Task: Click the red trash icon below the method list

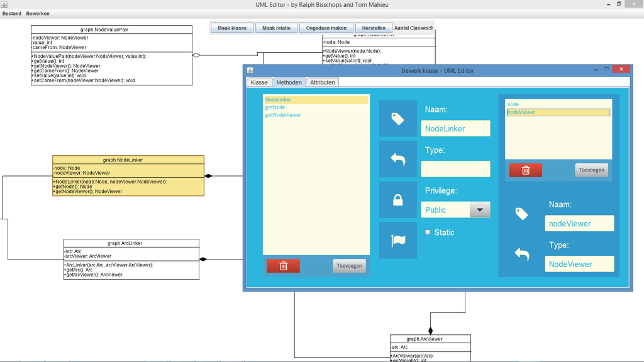Action: 283,265
